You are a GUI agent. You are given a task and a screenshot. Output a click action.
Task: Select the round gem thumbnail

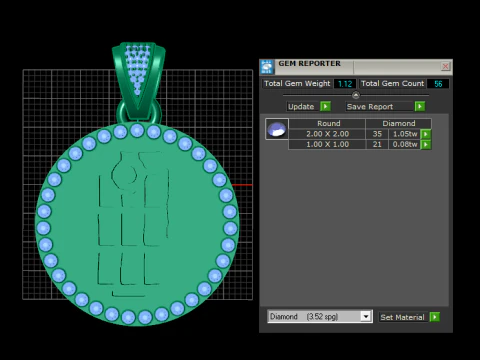point(277,129)
